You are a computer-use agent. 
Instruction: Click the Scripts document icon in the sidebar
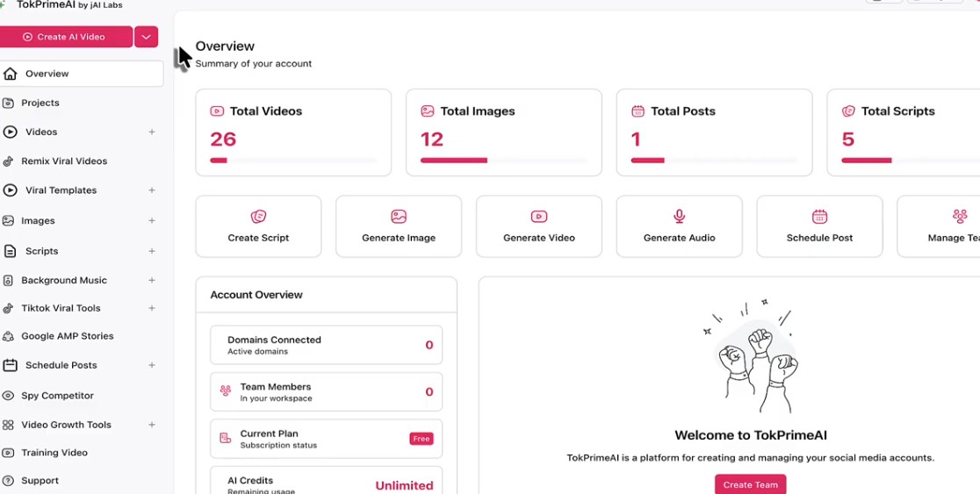pos(10,251)
